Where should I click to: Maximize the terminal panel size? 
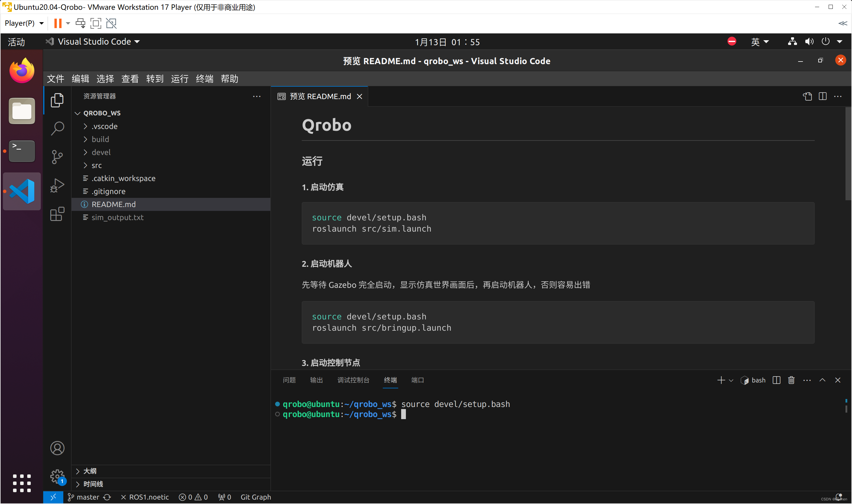(x=822, y=380)
